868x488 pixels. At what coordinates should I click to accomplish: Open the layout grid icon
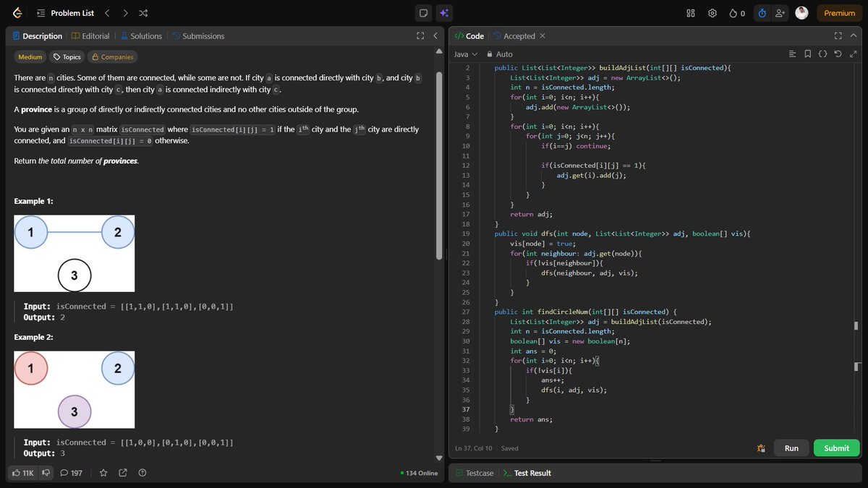(x=691, y=13)
